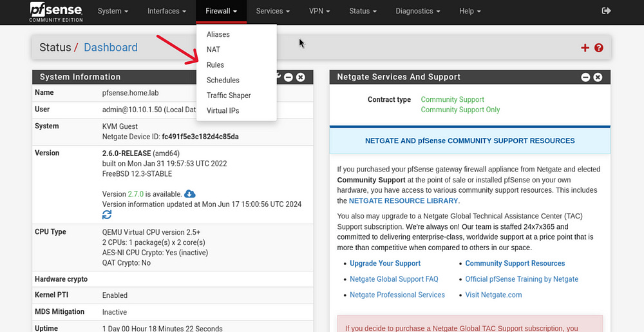Open Traffic Shaper from Firewall menu
644x332 pixels.
click(x=236, y=95)
